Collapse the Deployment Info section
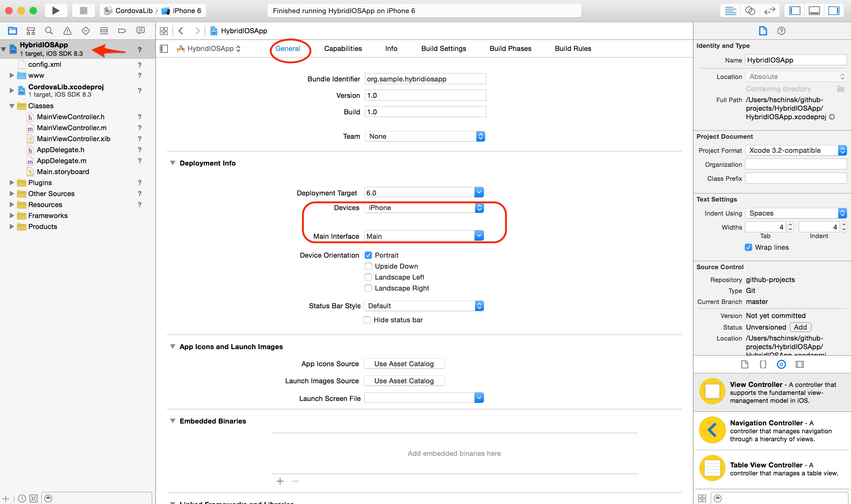Screen dimensions: 851x504 click(x=173, y=163)
